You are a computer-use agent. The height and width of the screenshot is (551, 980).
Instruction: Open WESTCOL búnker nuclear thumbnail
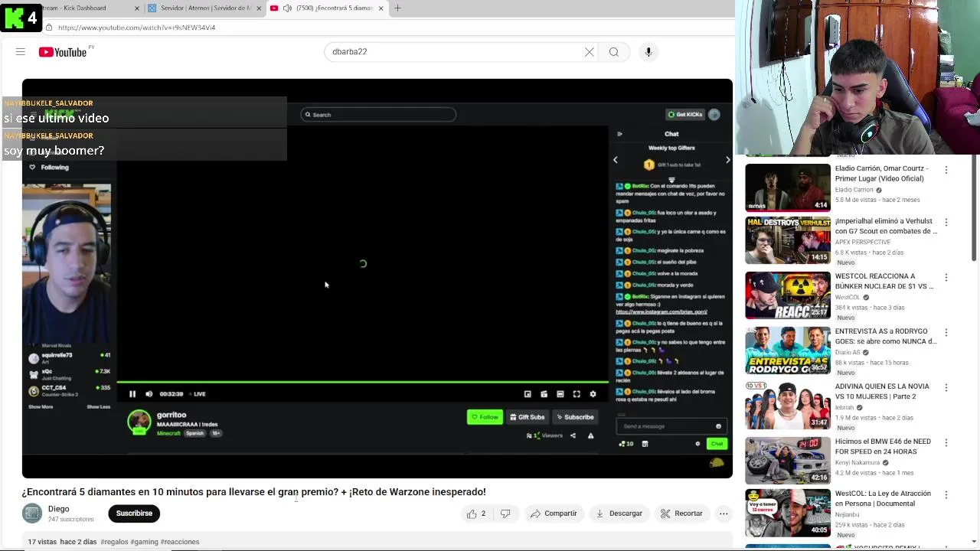pyautogui.click(x=788, y=295)
